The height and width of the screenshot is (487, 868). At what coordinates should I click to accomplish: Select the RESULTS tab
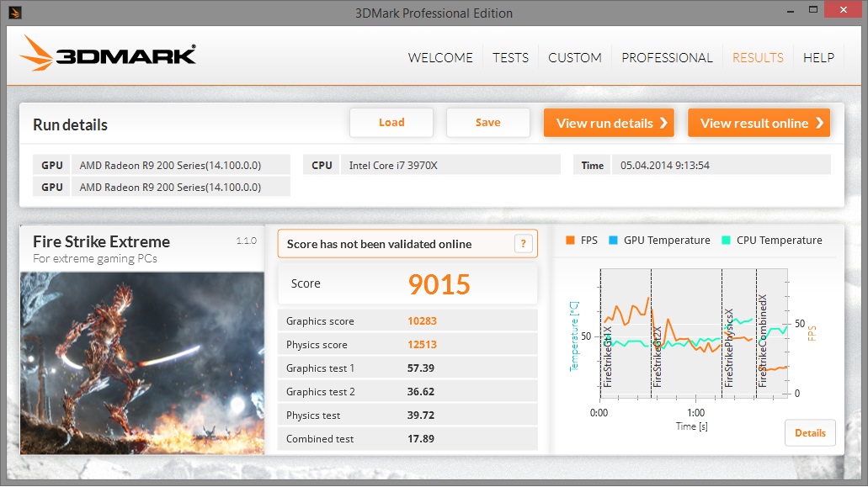[x=758, y=57]
